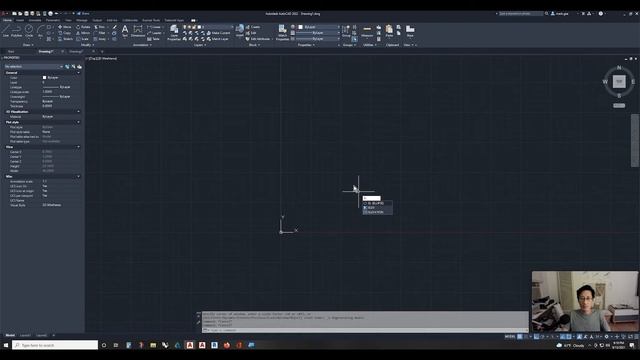Select the Arc tool

(x=40, y=31)
